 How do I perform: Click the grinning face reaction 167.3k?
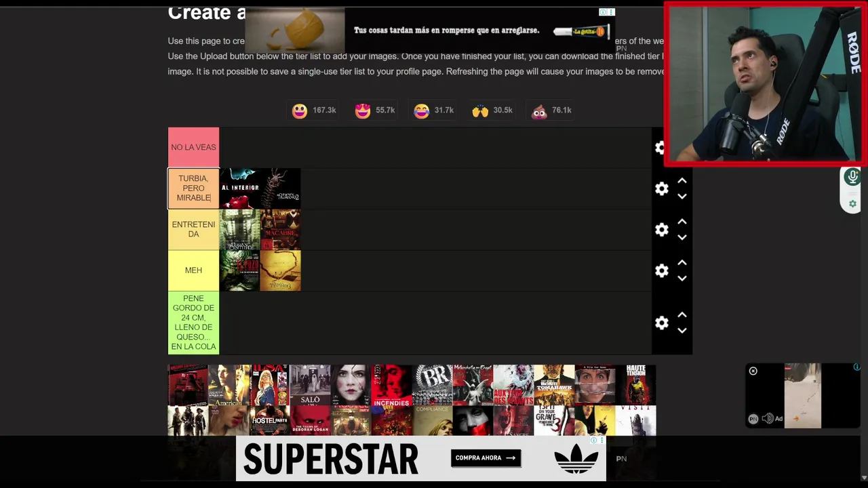[x=314, y=110]
